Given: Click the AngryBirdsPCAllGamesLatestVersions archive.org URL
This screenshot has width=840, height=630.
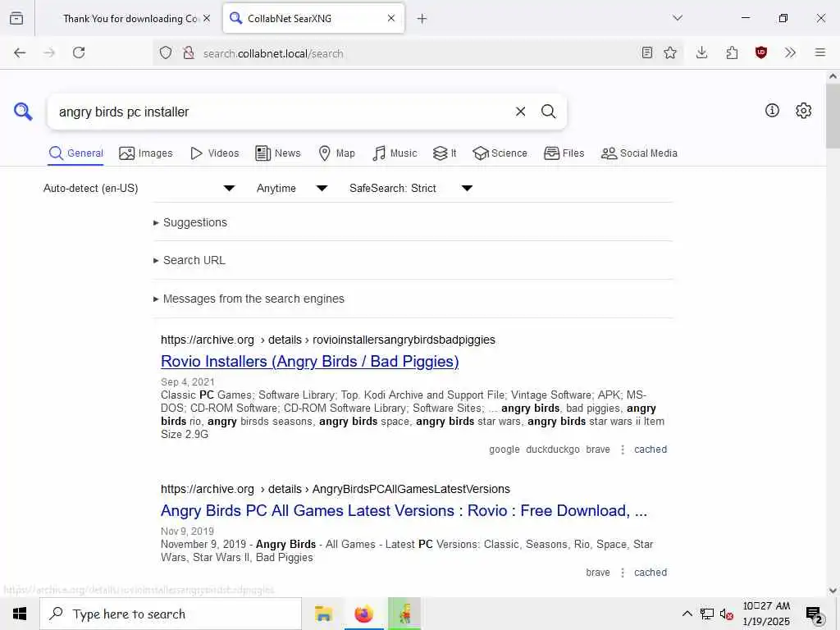Looking at the screenshot, I should (x=336, y=489).
